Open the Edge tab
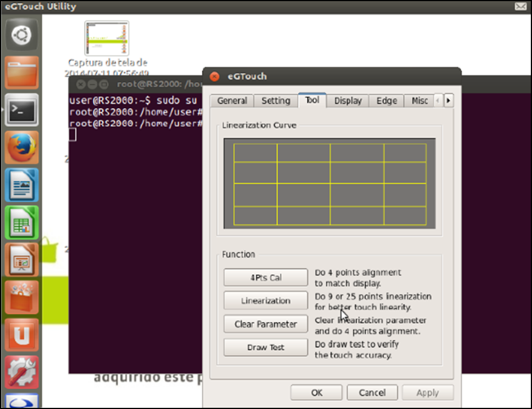The width and height of the screenshot is (532, 409). tap(386, 101)
